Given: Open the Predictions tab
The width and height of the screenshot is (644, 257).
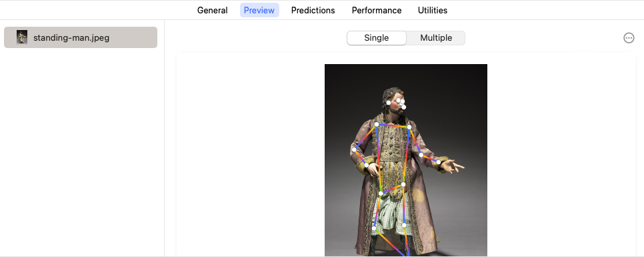Looking at the screenshot, I should tap(313, 10).
